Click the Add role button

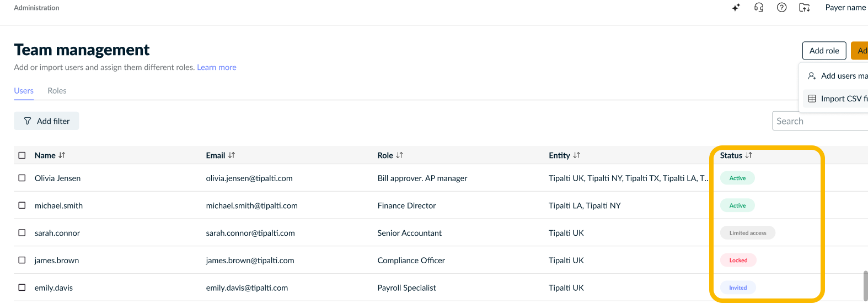click(x=824, y=51)
